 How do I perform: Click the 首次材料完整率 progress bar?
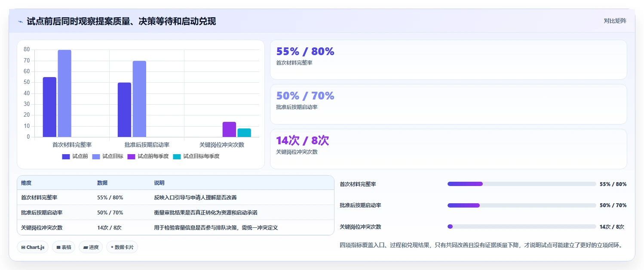522,184
